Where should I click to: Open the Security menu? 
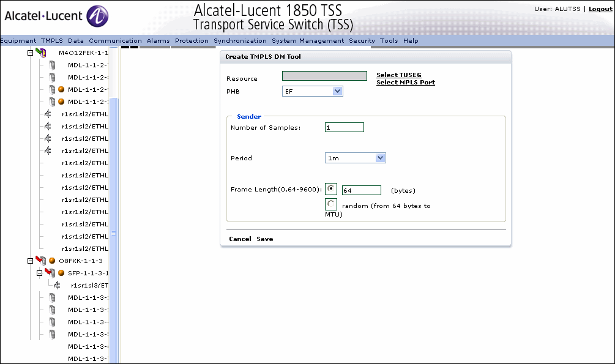pyautogui.click(x=362, y=40)
